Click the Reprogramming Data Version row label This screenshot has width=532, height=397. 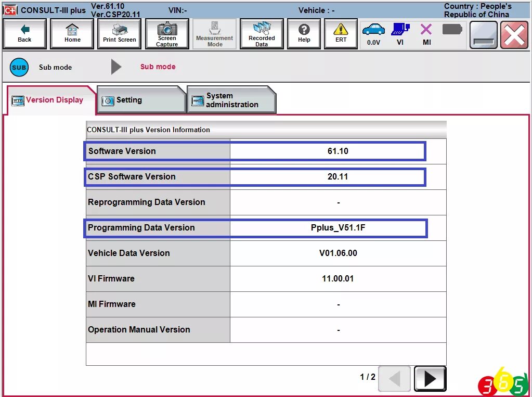coord(147,202)
